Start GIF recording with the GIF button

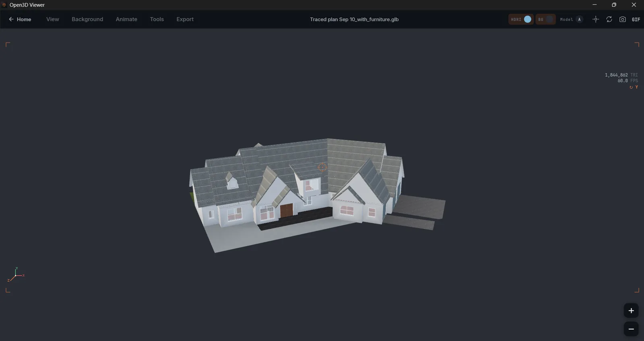pos(636,19)
